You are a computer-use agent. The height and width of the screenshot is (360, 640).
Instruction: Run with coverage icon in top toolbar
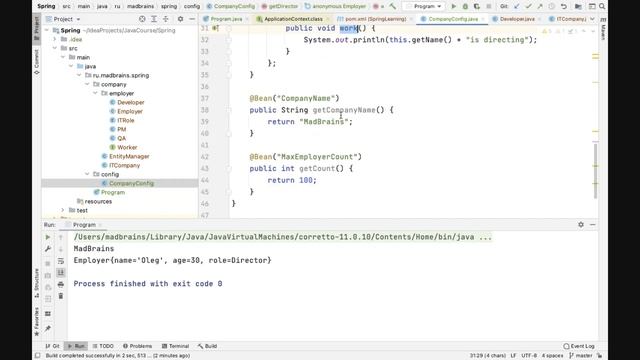click(x=477, y=7)
